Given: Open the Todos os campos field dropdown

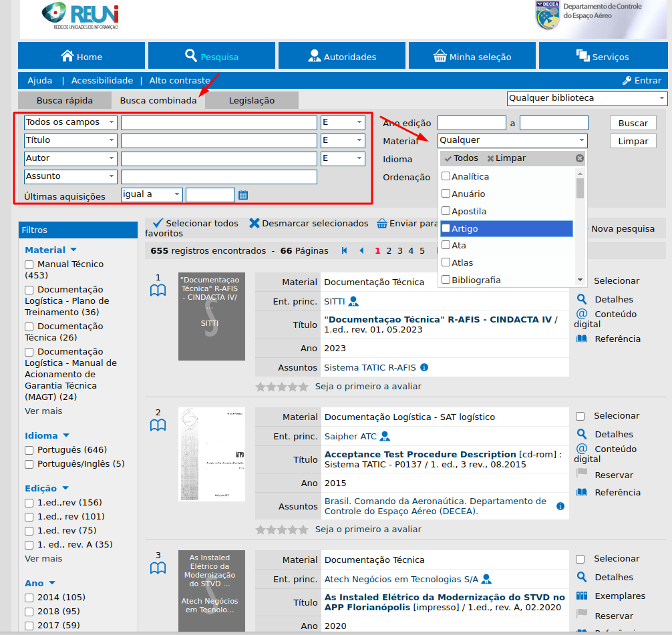Looking at the screenshot, I should pyautogui.click(x=71, y=123).
